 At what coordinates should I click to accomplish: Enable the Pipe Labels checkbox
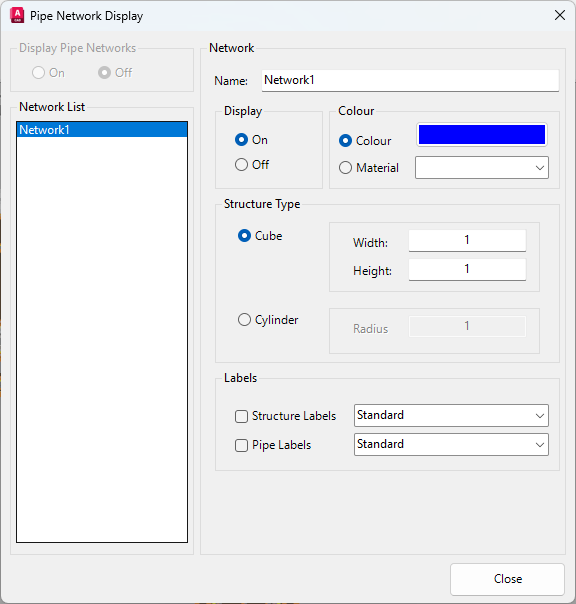[x=241, y=445]
